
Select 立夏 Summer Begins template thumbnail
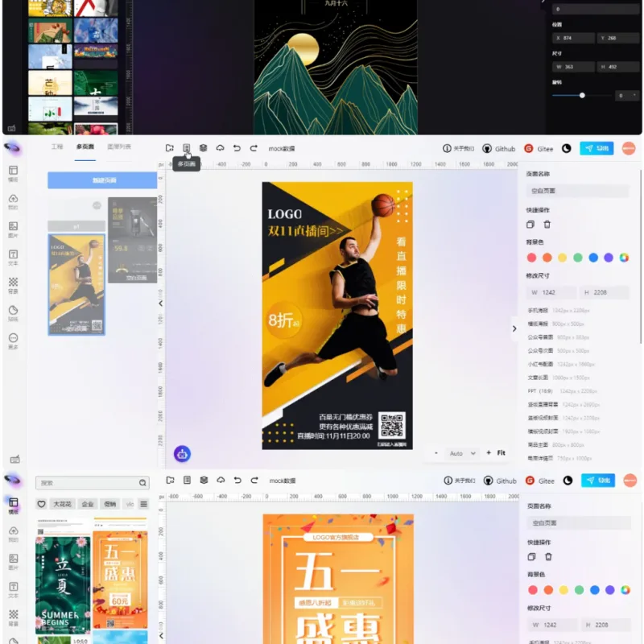tap(63, 585)
